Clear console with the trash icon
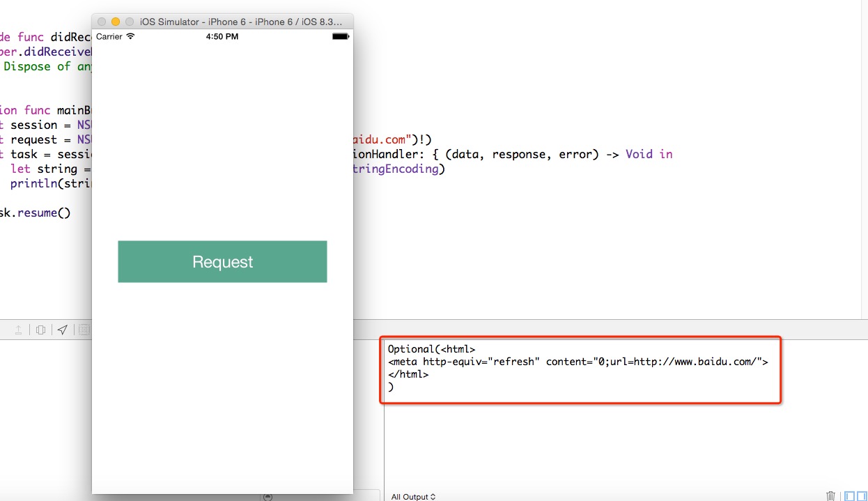 pyautogui.click(x=830, y=496)
